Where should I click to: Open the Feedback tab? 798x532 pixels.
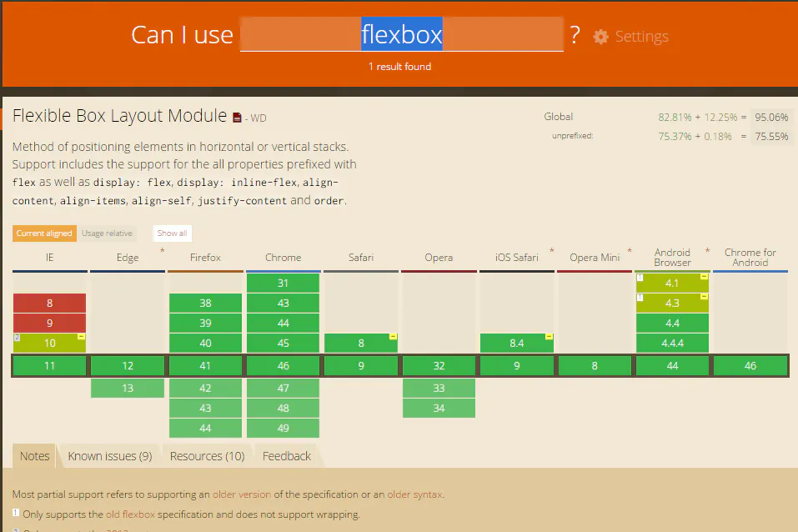(x=287, y=456)
